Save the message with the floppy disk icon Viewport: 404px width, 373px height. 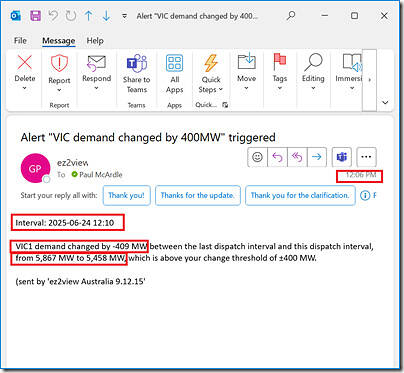click(35, 16)
